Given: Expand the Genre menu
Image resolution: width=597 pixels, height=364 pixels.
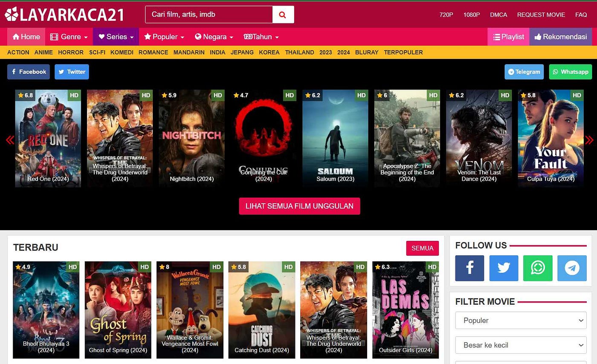Looking at the screenshot, I should 69,37.
